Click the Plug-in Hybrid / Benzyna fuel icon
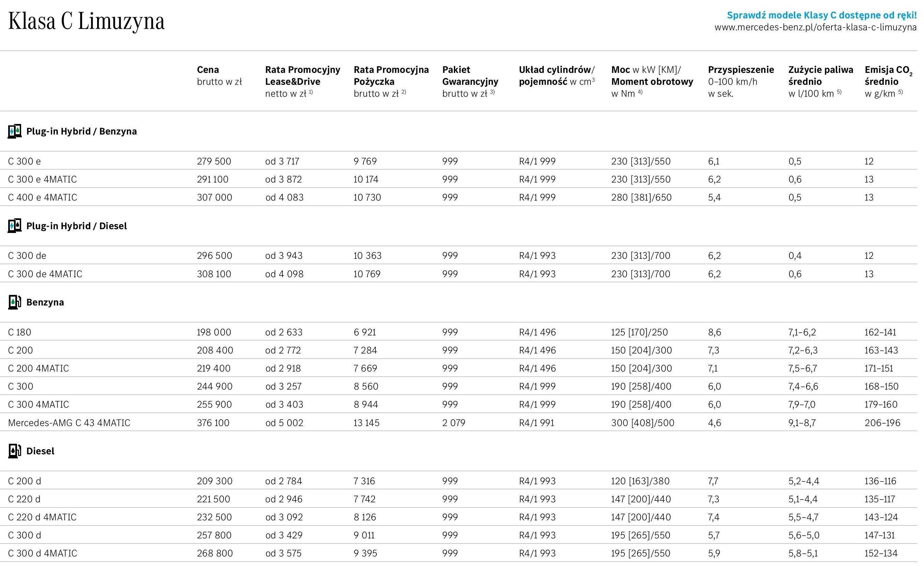924x566 pixels. click(x=15, y=131)
